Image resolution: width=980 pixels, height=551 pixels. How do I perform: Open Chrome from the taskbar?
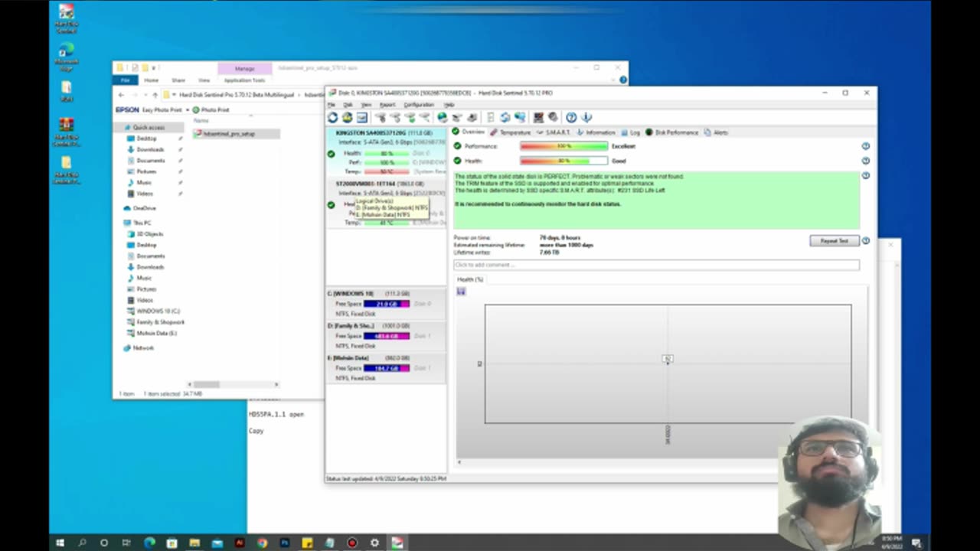262,543
